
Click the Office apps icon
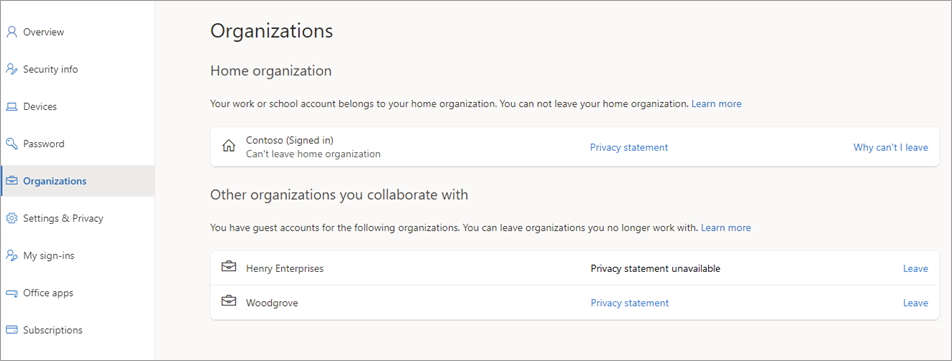(12, 293)
